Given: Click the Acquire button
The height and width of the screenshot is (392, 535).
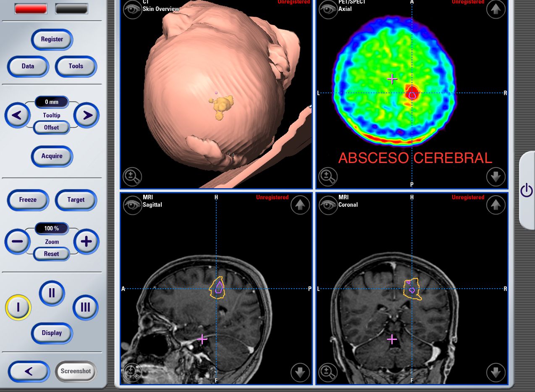Looking at the screenshot, I should tap(52, 156).
